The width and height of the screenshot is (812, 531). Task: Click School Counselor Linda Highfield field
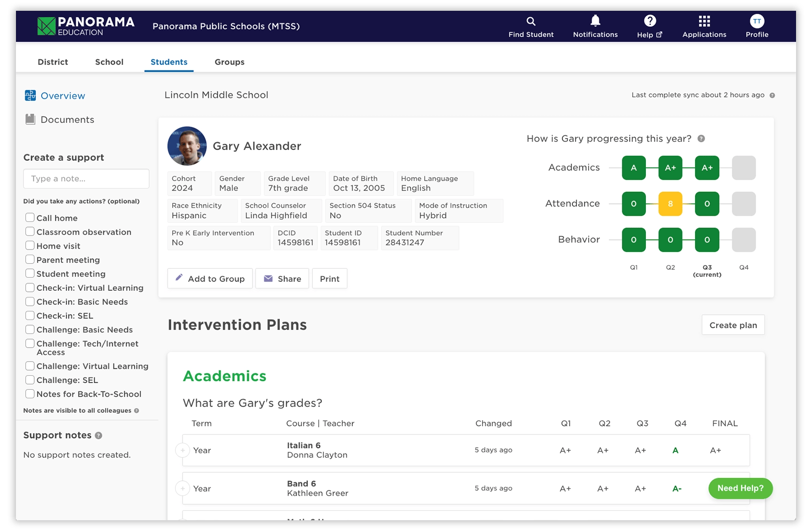tap(281, 211)
